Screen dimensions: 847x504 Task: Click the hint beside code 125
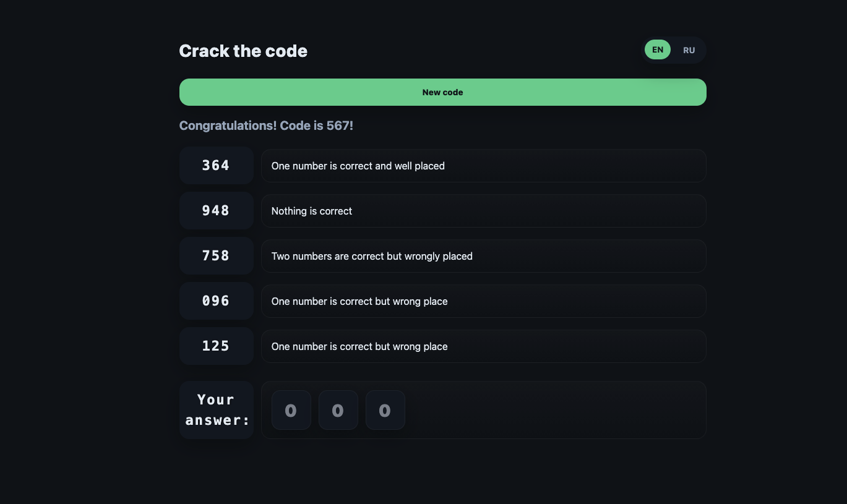click(x=359, y=346)
